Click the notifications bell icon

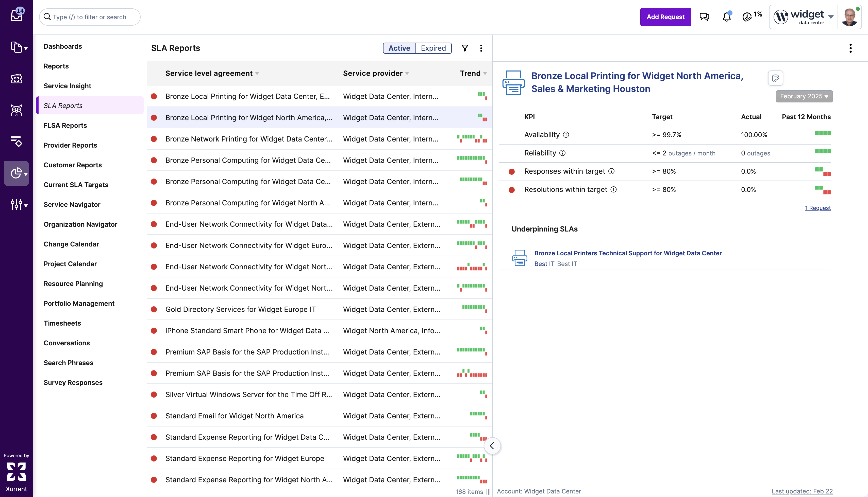click(726, 17)
